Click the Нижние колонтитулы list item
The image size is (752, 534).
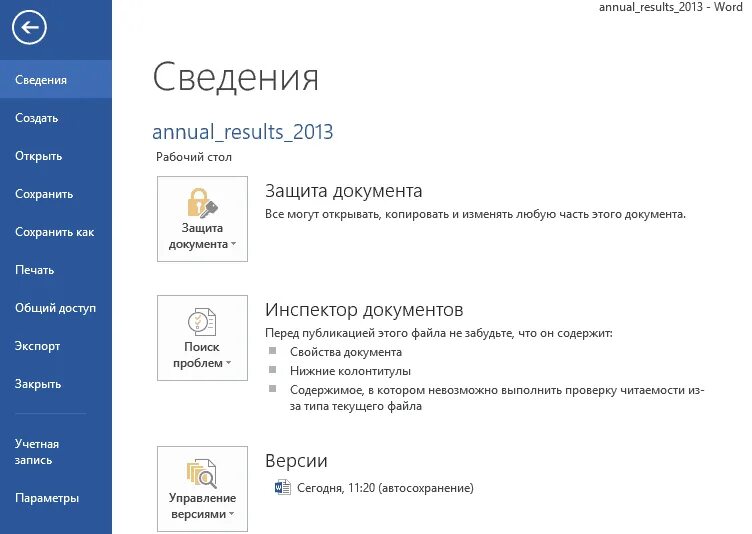tap(350, 371)
